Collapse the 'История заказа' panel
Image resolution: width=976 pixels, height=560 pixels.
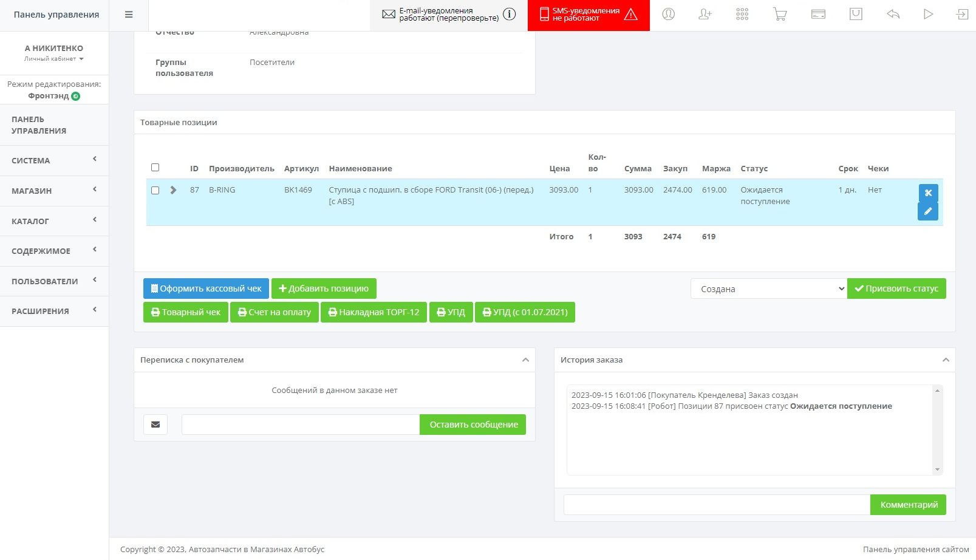(945, 360)
